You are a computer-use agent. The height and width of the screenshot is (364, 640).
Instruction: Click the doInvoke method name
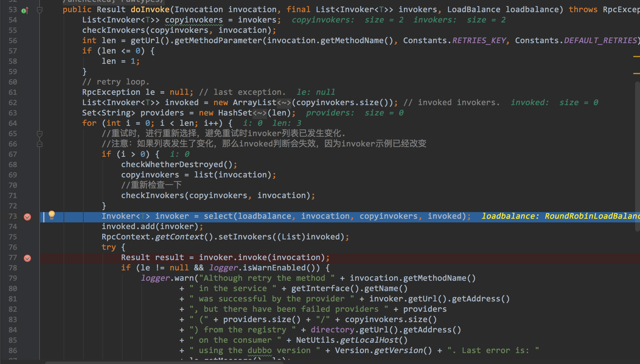click(150, 10)
